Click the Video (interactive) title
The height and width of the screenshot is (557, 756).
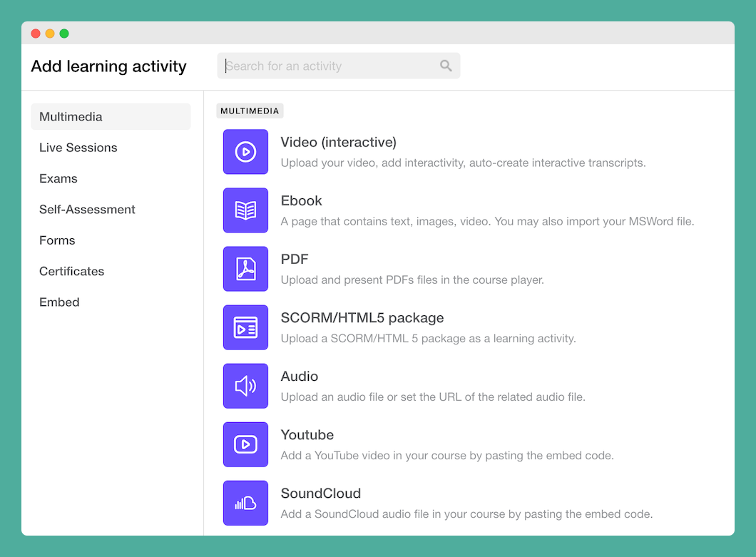(x=338, y=142)
